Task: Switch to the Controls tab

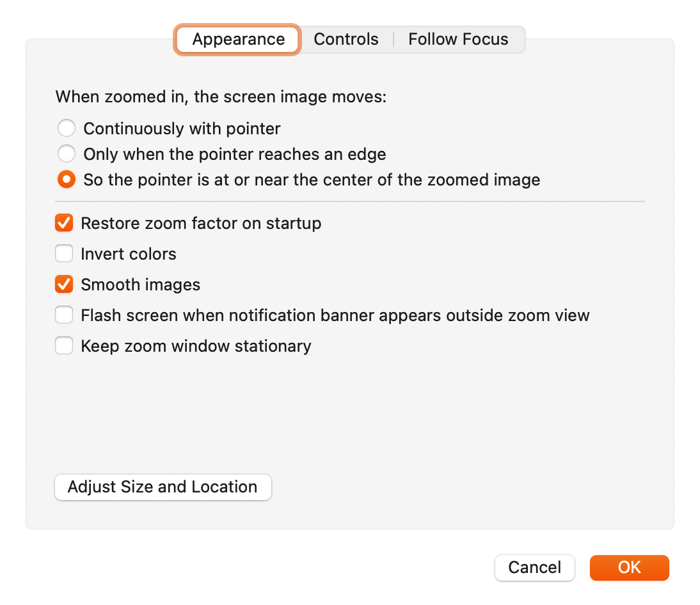Action: click(346, 39)
